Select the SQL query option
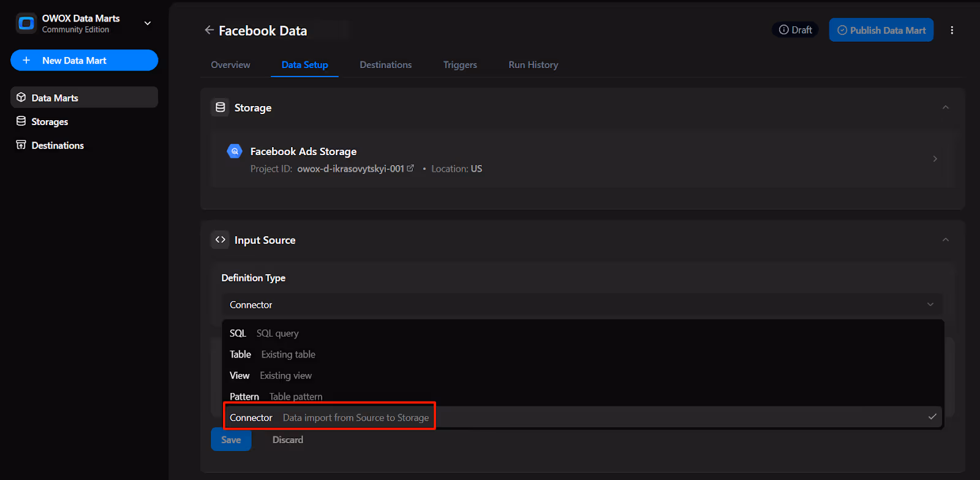980x480 pixels. pos(582,333)
